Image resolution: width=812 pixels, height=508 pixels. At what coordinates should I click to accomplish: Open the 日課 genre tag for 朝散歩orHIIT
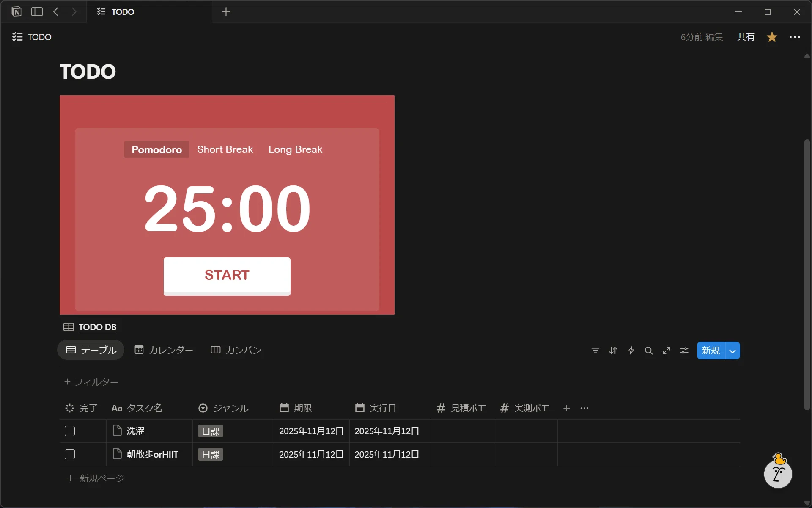pos(211,454)
